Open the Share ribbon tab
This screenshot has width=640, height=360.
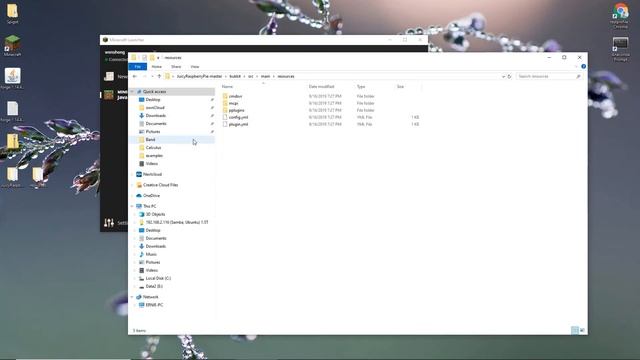point(176,67)
